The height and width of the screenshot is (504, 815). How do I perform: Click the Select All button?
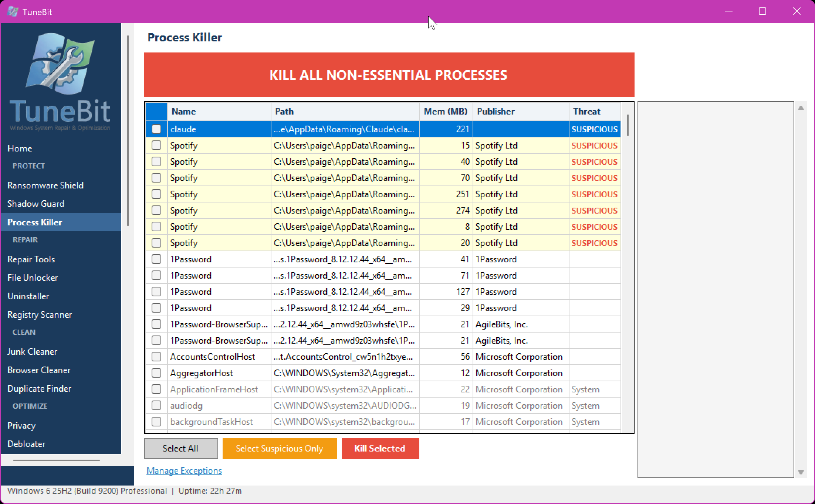181,448
